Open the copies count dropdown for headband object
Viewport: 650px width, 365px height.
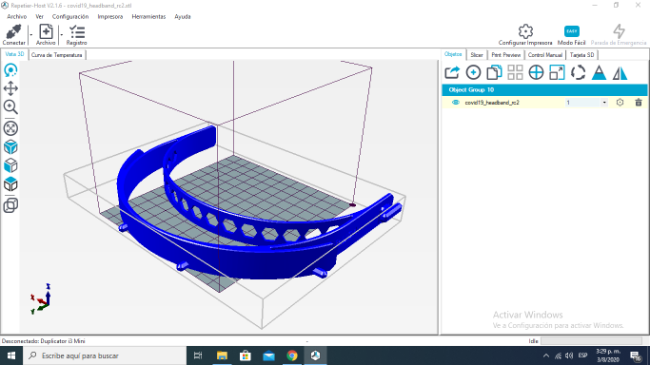pyautogui.click(x=604, y=102)
